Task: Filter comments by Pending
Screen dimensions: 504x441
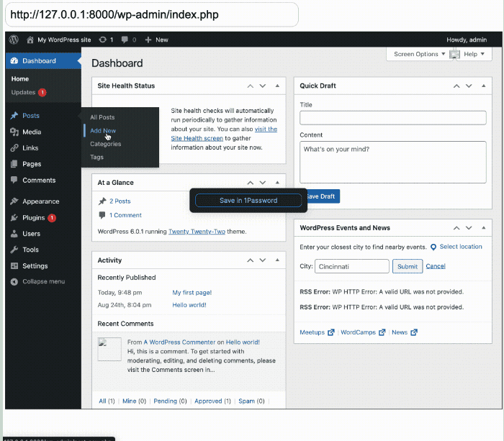Action: point(170,401)
